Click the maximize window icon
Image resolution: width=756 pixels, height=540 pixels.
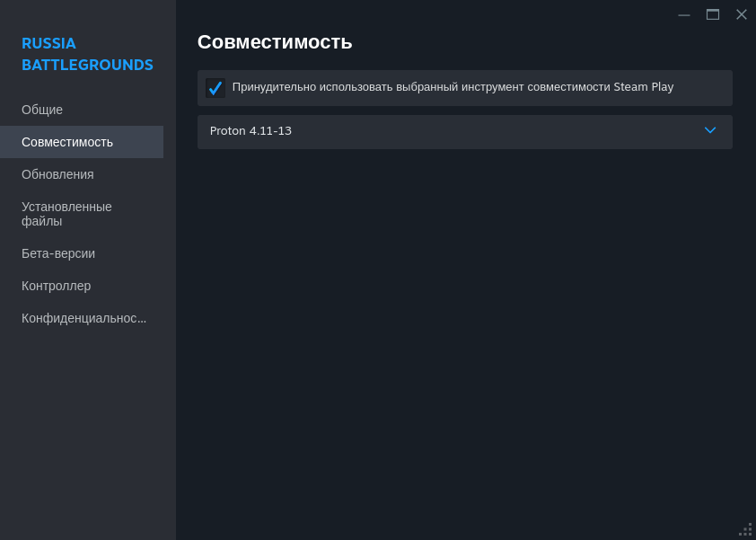(x=713, y=14)
